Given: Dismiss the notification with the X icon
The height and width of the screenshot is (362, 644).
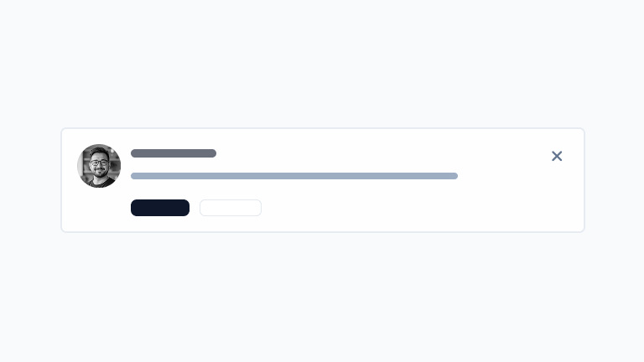Looking at the screenshot, I should coord(557,156).
